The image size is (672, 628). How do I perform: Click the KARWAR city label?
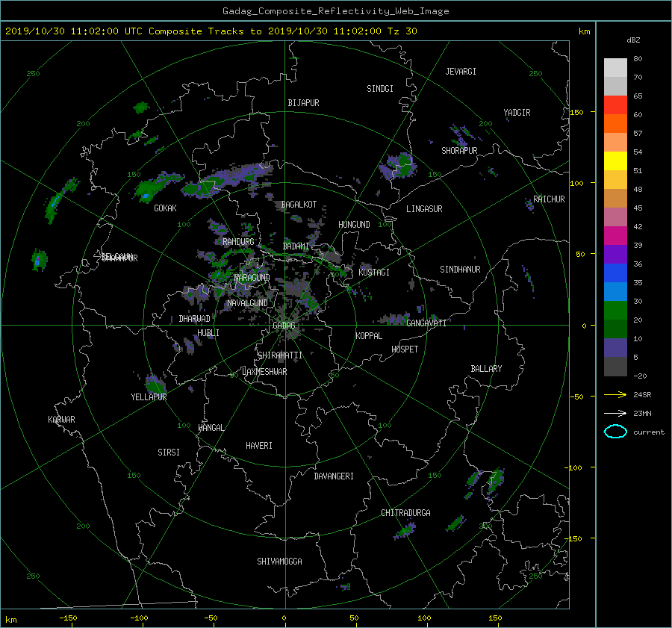click(61, 419)
